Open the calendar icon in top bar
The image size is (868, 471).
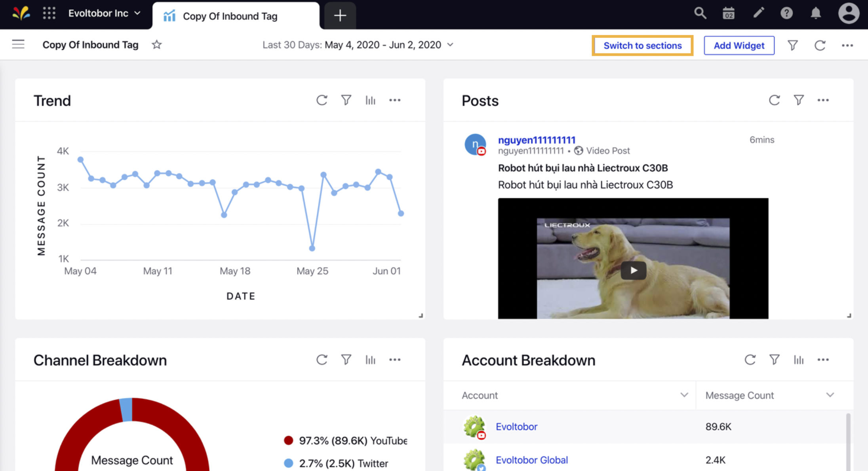(729, 13)
